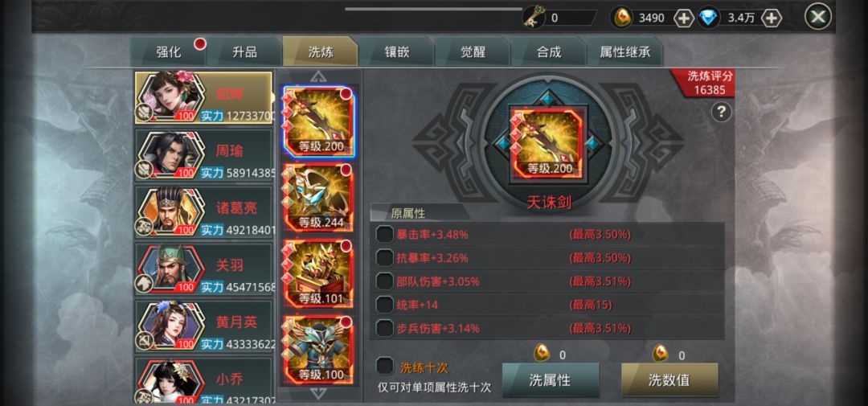Image resolution: width=868 pixels, height=406 pixels.
Task: Check the 部队伤害+3.05% attribute box
Action: coord(384,281)
